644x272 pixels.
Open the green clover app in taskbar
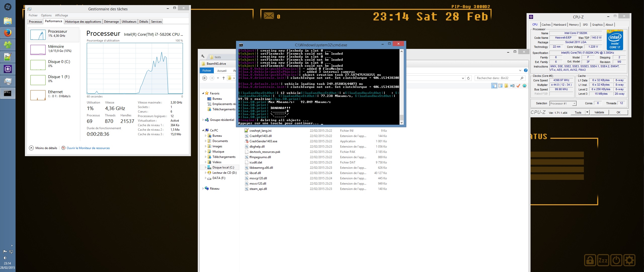click(x=8, y=45)
